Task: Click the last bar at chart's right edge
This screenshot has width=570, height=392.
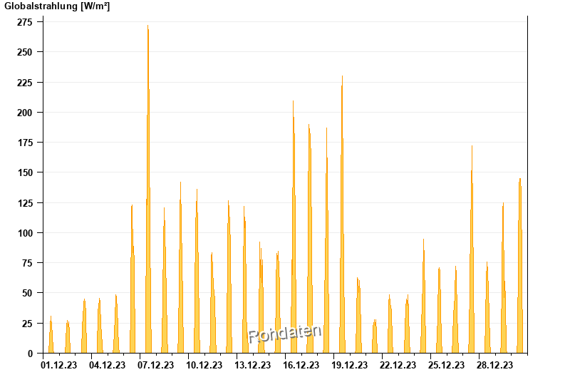Action: pos(520,265)
